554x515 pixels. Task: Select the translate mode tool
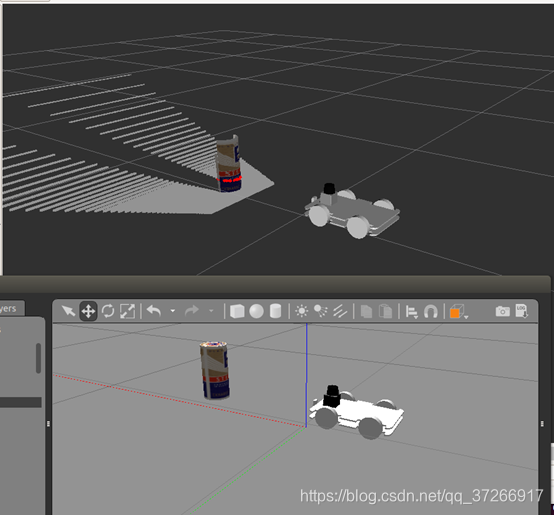coord(88,312)
